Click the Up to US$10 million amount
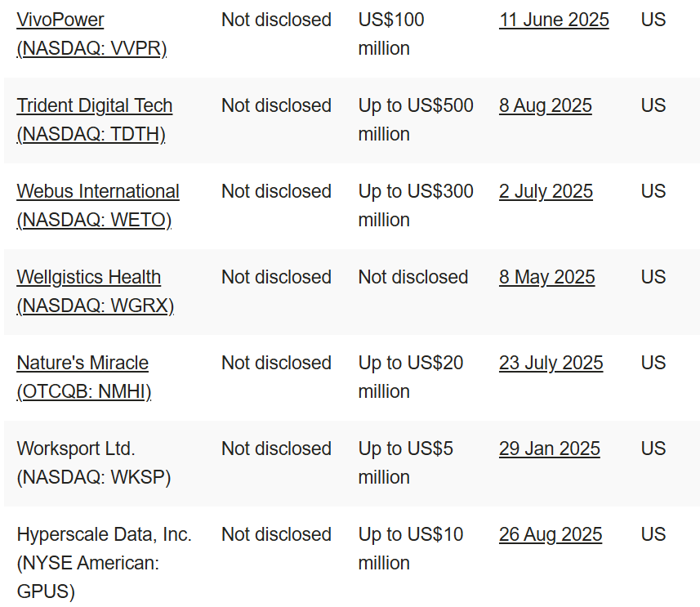The image size is (700, 607). [411, 549]
